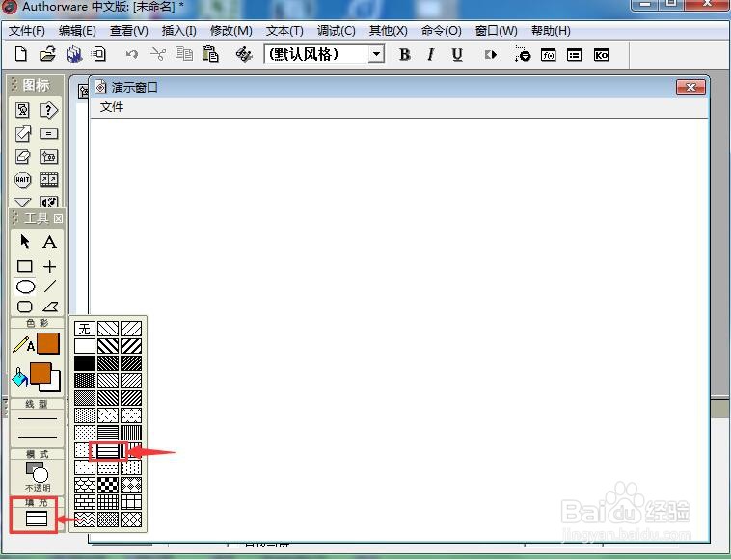Viewport: 731px width, 560px height.
Task: Click the Find toolbar icon
Action: pos(243,55)
